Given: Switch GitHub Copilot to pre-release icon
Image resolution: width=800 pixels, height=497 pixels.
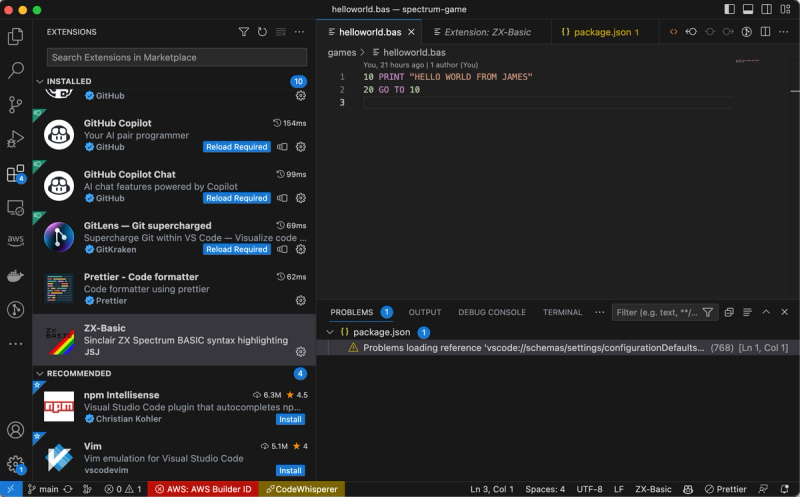Looking at the screenshot, I should tap(282, 147).
